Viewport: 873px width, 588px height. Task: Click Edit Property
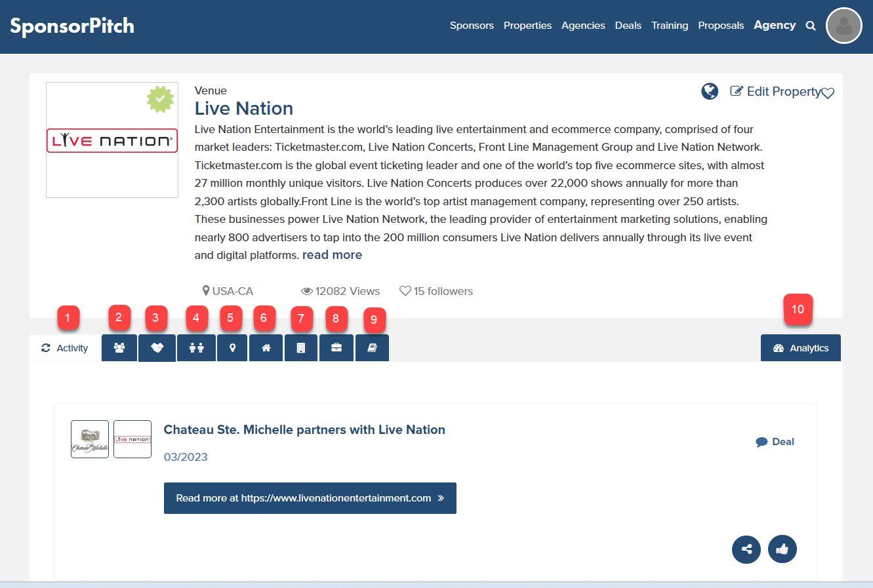(776, 91)
